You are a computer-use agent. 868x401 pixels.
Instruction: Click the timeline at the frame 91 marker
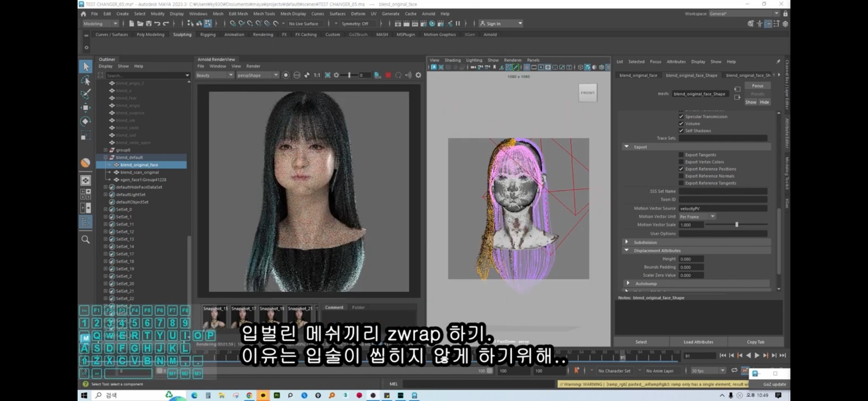coord(622,355)
